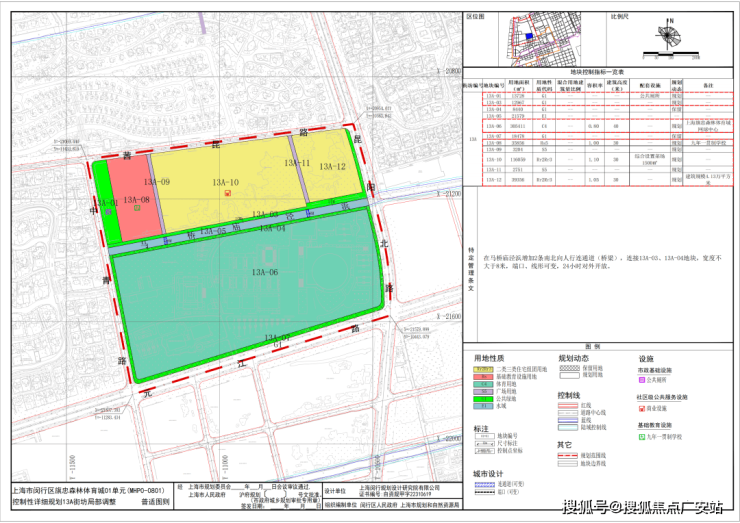This screenshot has height=523, width=740.
Task: Click the 陆域控制线 sample in the legend
Action: pos(568,427)
